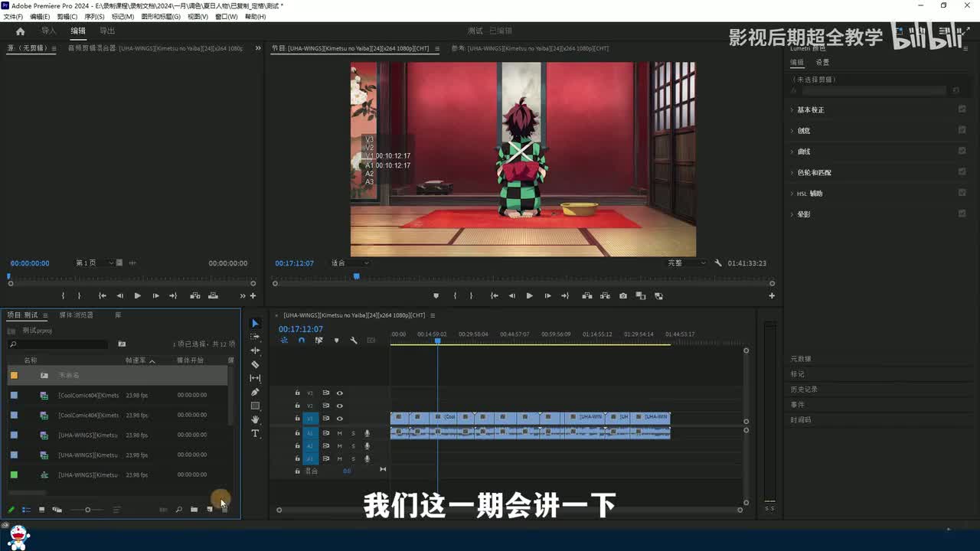Click program monitor scrub bar playhead
This screenshot has height=551, width=980.
point(356,277)
